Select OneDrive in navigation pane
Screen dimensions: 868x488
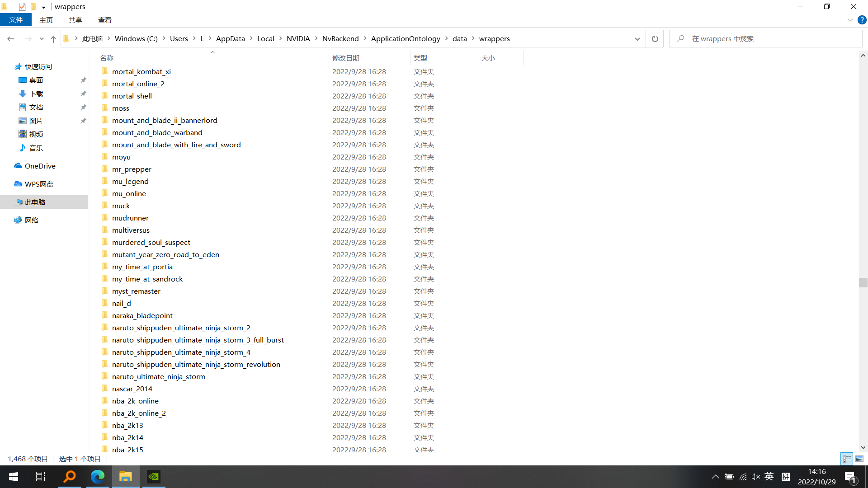coord(35,166)
